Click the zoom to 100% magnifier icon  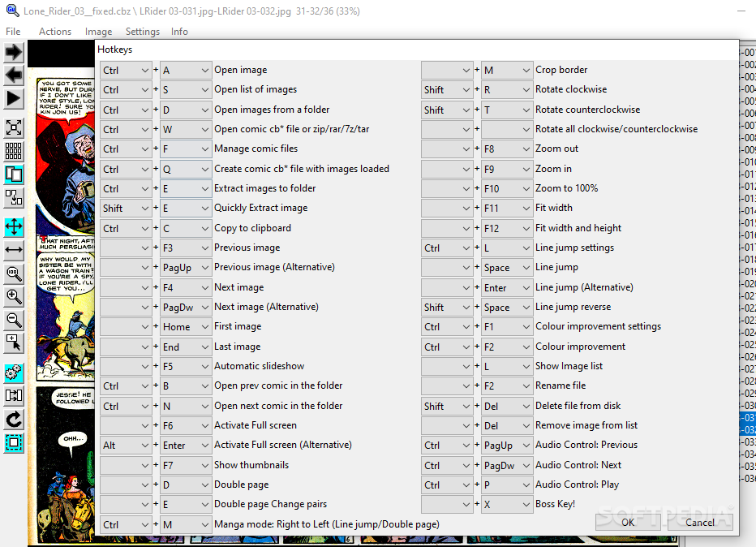14,273
